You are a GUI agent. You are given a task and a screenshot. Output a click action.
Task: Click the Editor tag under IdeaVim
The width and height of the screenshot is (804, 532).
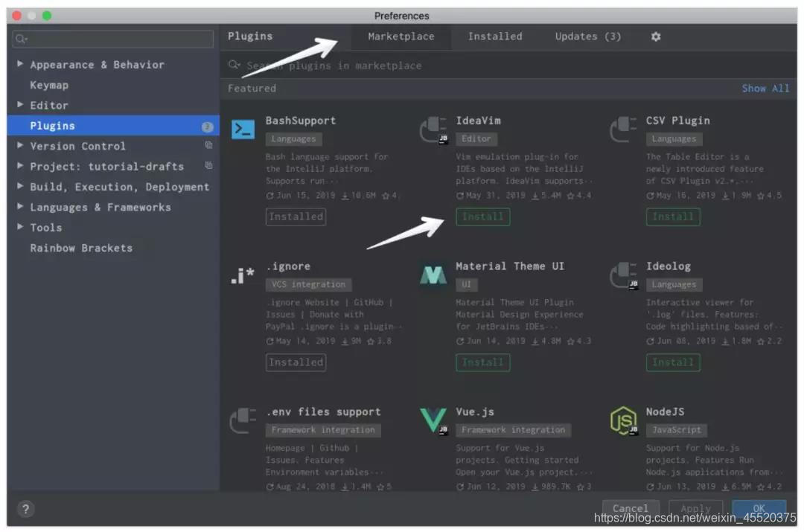coord(476,139)
